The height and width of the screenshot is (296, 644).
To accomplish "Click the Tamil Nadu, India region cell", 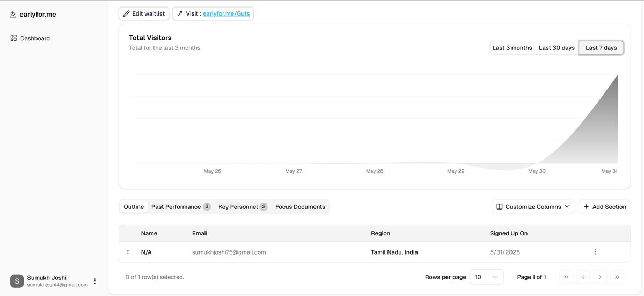I will 394,252.
